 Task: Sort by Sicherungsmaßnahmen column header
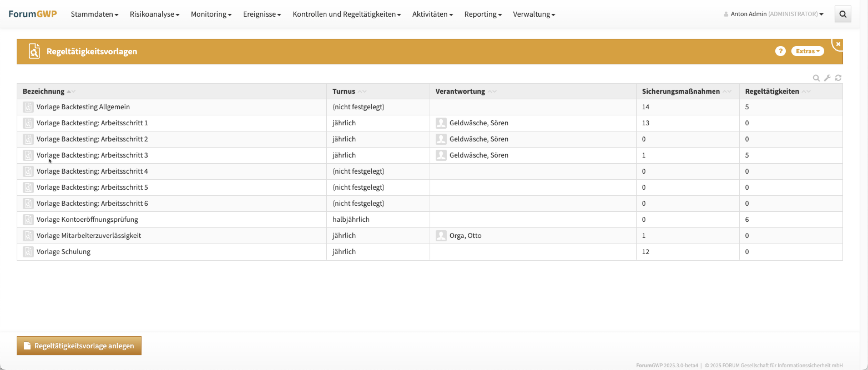(x=681, y=91)
